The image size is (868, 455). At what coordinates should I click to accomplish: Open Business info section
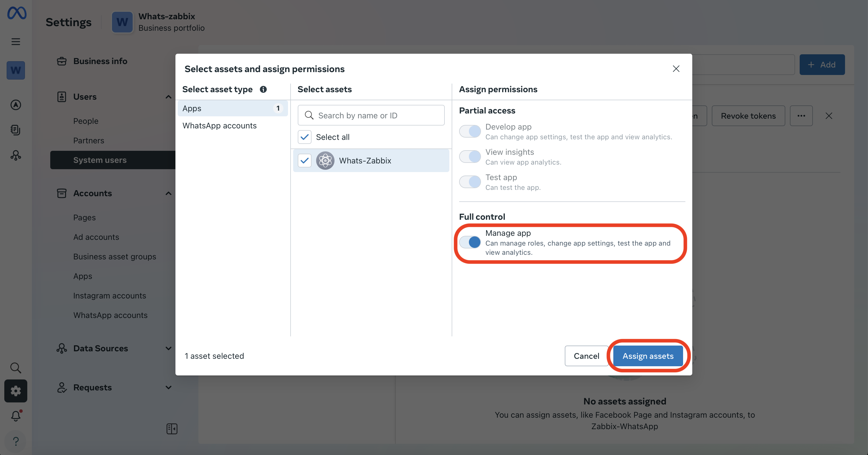point(100,61)
